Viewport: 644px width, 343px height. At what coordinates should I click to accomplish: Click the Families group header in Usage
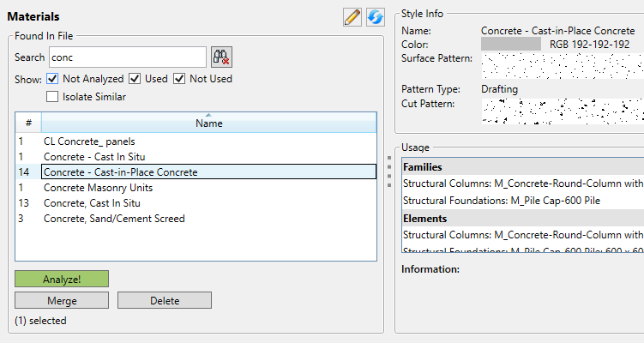(523, 166)
